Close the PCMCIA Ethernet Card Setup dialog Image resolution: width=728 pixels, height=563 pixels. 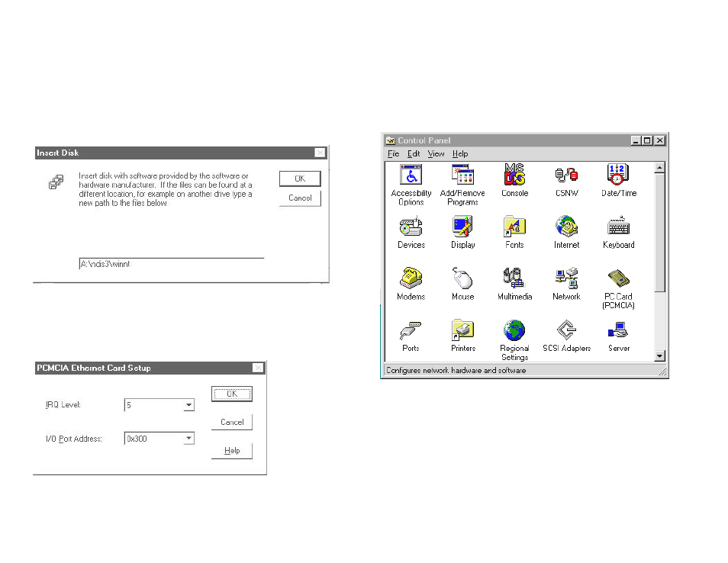click(x=258, y=368)
